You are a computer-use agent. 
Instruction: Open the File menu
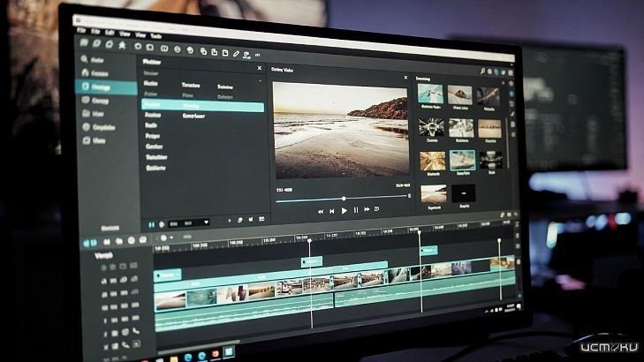coord(81,29)
